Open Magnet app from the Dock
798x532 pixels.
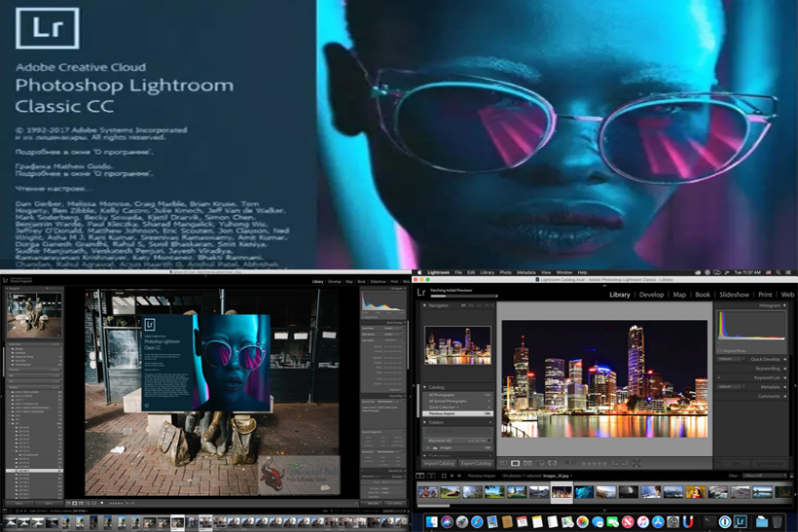[688, 522]
